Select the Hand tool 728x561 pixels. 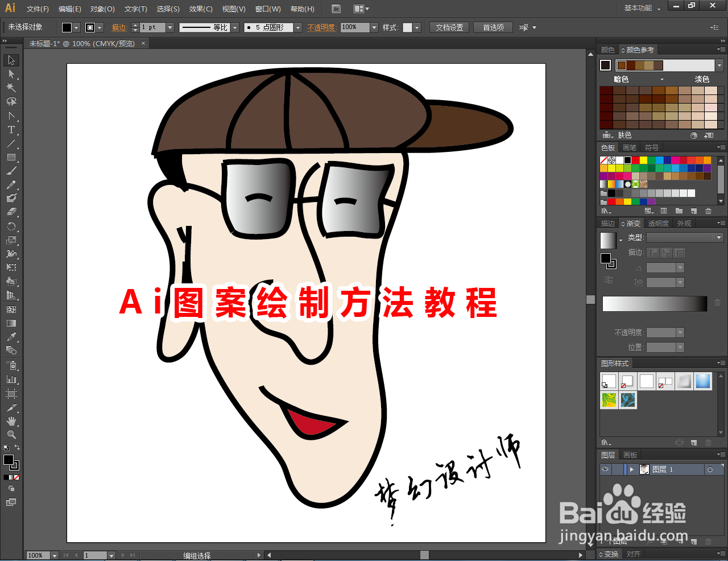11,421
